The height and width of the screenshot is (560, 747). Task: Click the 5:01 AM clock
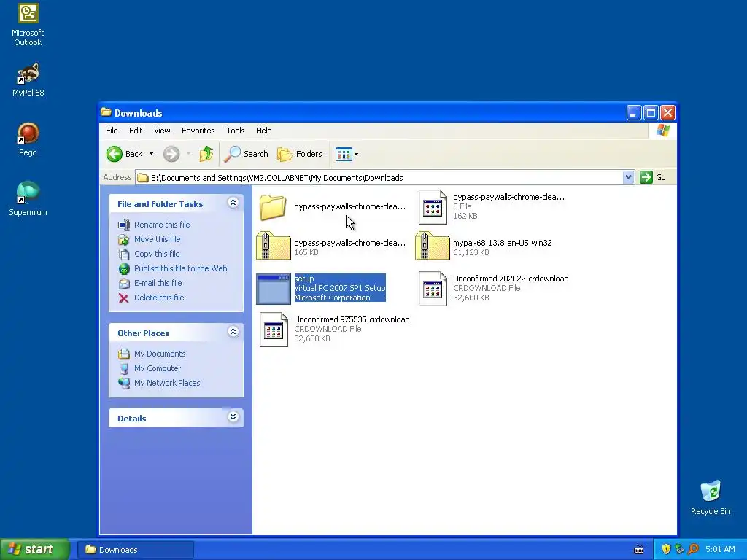[x=720, y=550]
